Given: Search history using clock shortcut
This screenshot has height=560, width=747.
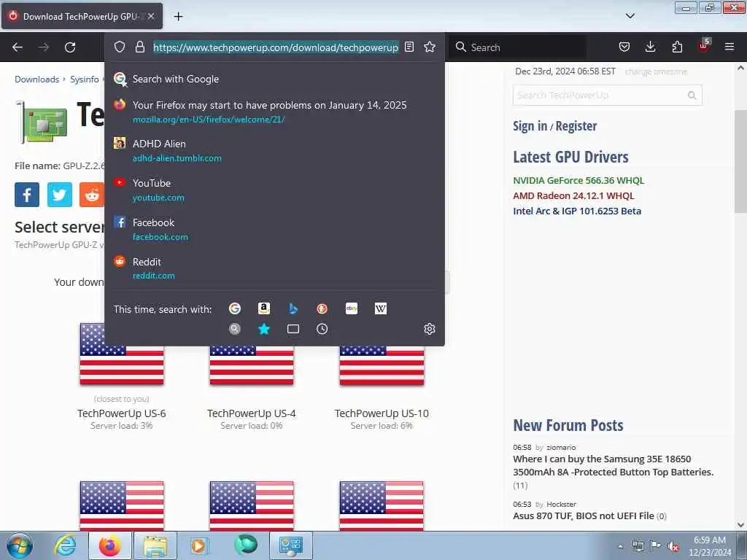Looking at the screenshot, I should (322, 329).
